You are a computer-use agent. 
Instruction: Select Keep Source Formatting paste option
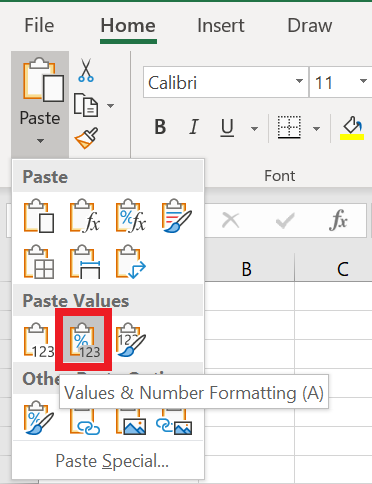pyautogui.click(x=176, y=216)
